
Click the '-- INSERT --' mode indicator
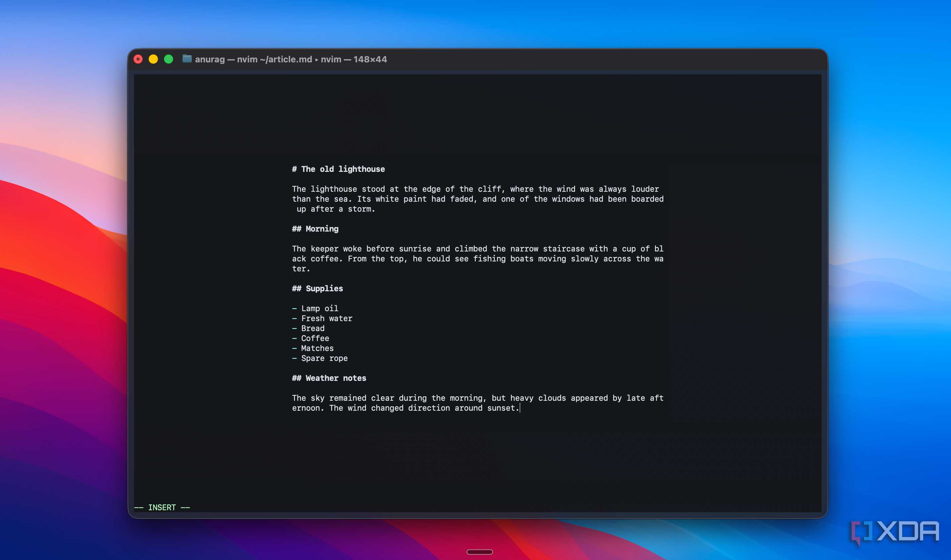click(162, 508)
